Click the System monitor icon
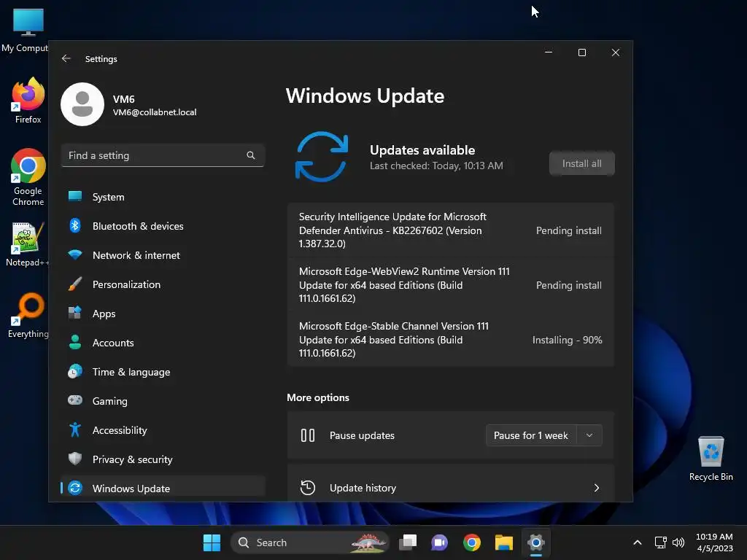 coord(75,196)
